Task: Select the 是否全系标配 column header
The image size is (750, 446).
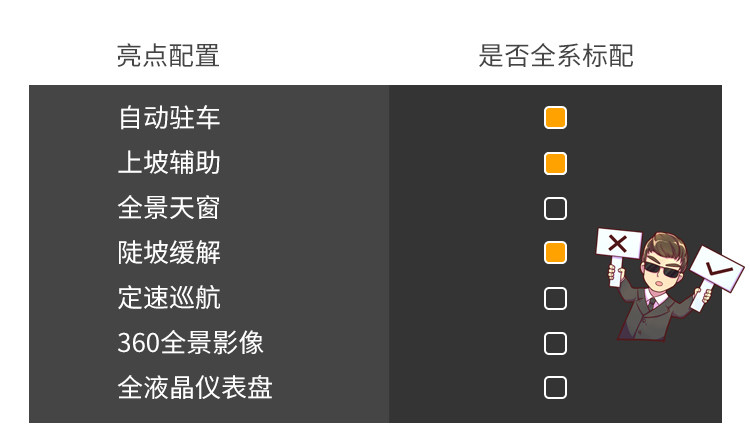Action: pyautogui.click(x=555, y=56)
